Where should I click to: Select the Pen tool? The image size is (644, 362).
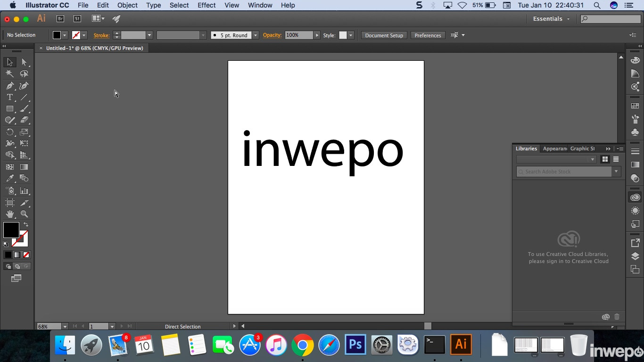(x=10, y=86)
